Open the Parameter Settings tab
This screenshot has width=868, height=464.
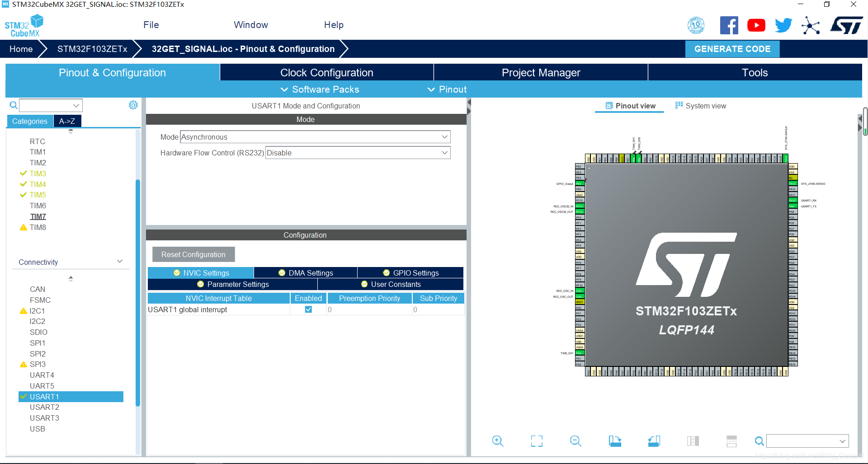tap(232, 284)
